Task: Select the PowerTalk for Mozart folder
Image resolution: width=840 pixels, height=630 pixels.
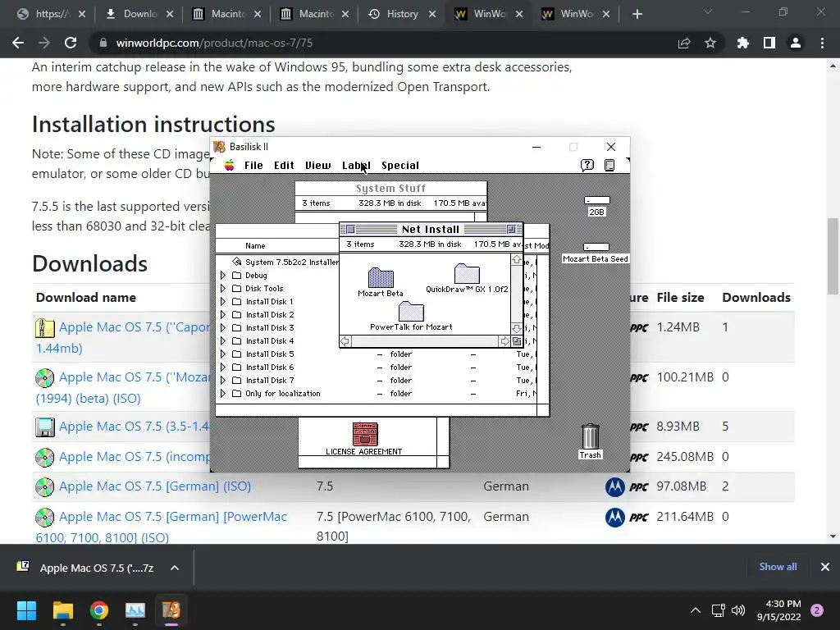Action: point(412,312)
